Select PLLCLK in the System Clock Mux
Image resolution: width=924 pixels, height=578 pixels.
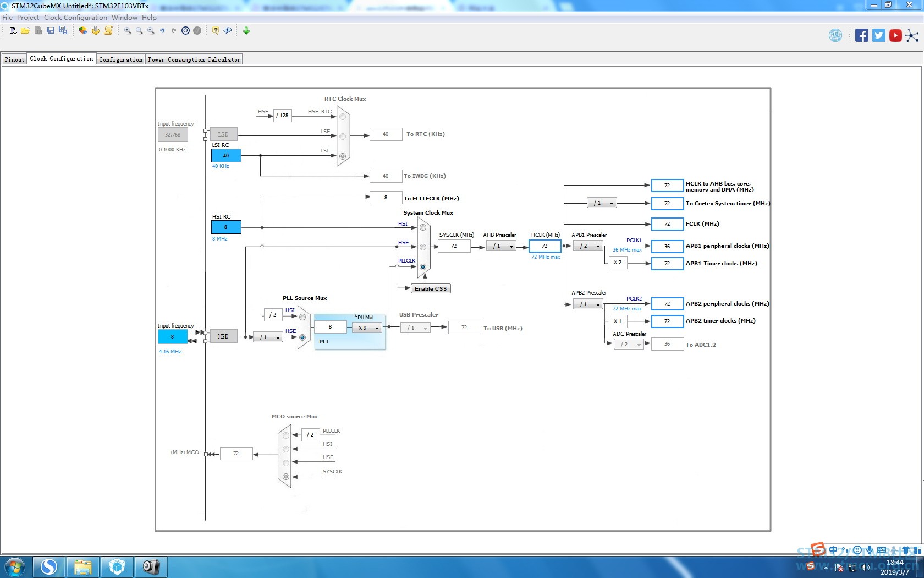pos(423,267)
